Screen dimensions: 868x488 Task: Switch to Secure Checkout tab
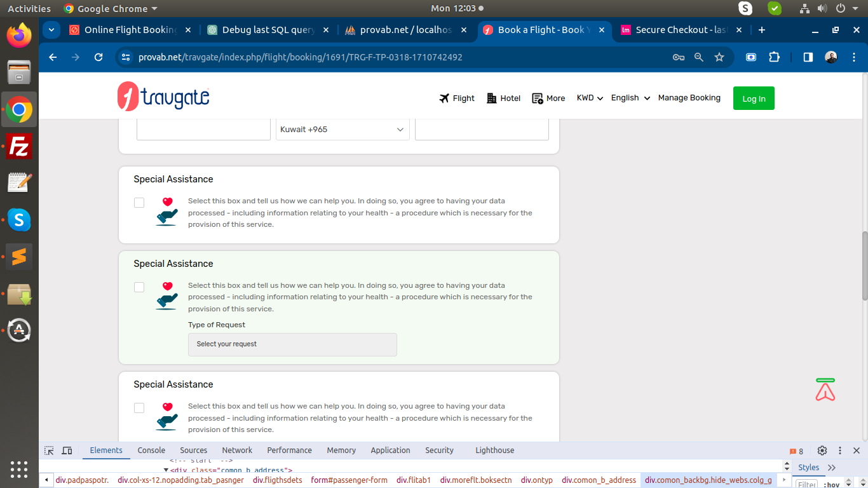pyautogui.click(x=682, y=30)
